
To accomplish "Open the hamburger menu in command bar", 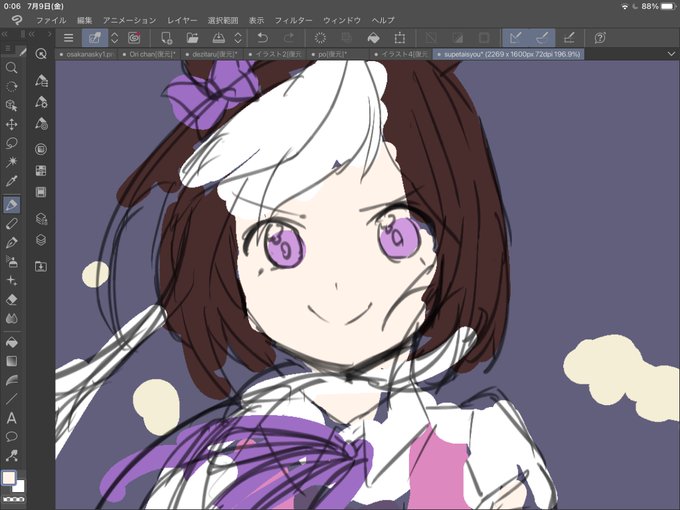I will point(69,38).
